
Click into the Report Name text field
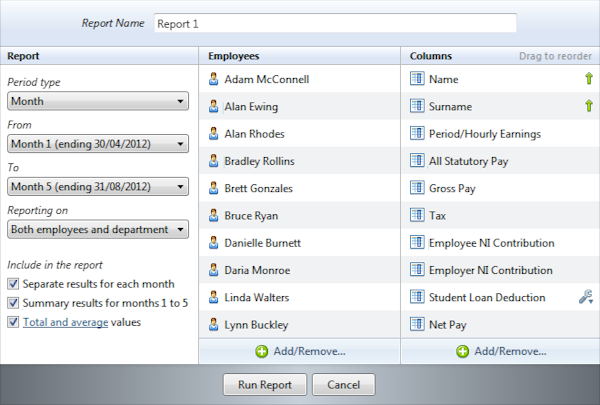[335, 23]
